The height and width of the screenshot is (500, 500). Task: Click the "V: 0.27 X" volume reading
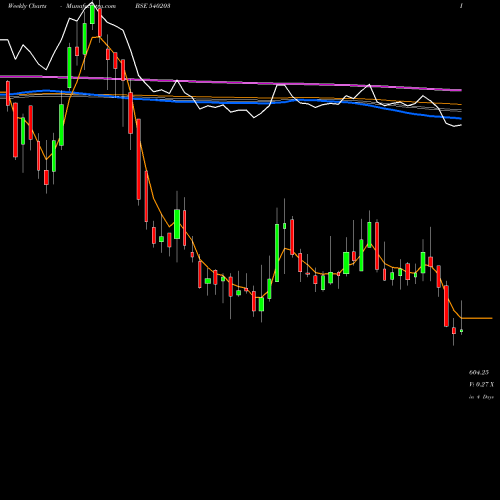481,384
